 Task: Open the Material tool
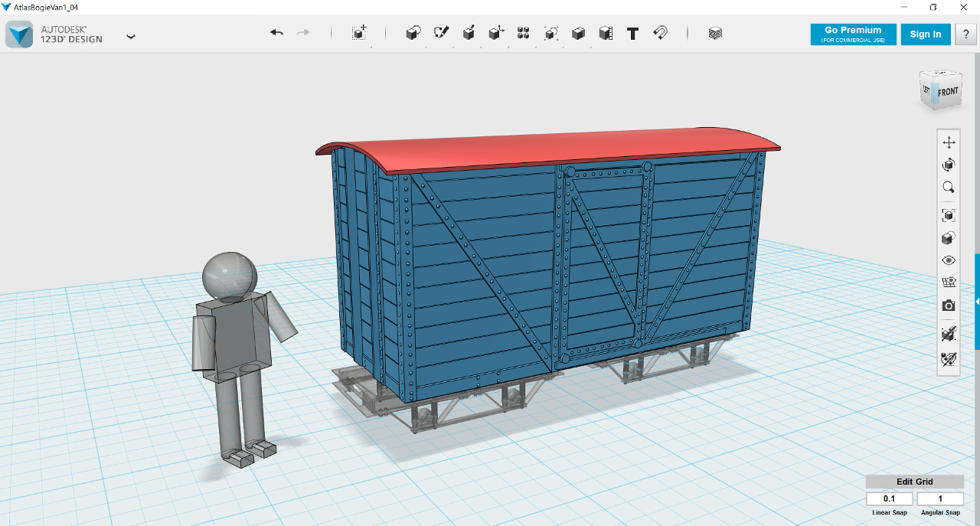tap(715, 33)
